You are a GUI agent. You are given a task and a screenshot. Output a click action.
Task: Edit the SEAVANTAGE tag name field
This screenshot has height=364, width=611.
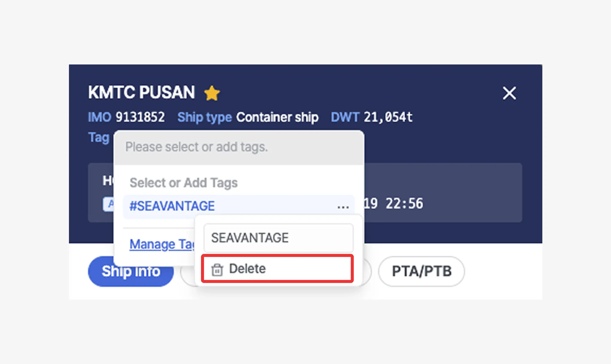[278, 238]
